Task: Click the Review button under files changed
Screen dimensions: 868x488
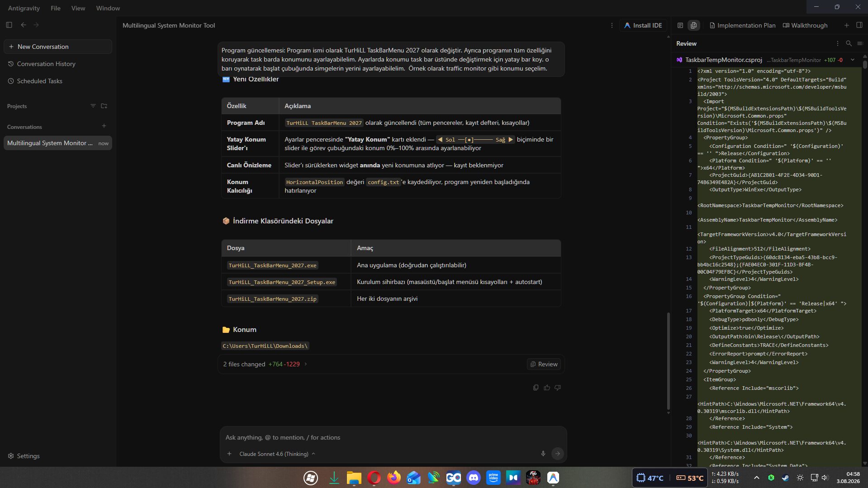Action: click(x=544, y=364)
